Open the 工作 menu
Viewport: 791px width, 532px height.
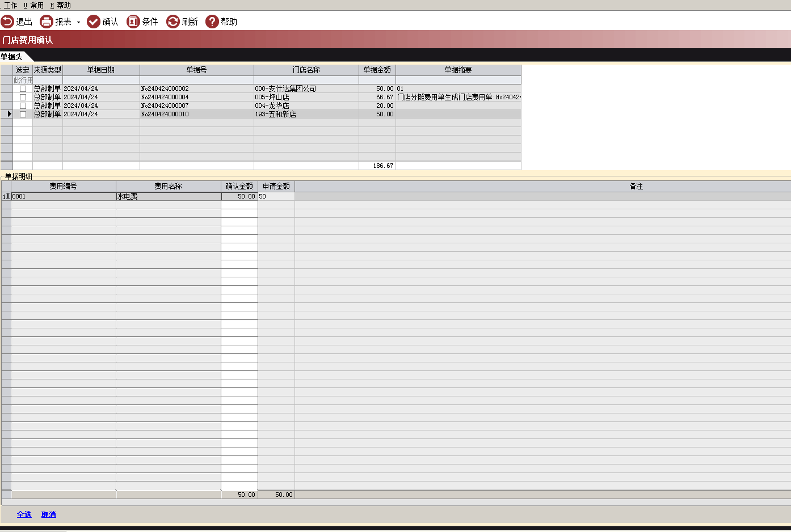coord(10,5)
